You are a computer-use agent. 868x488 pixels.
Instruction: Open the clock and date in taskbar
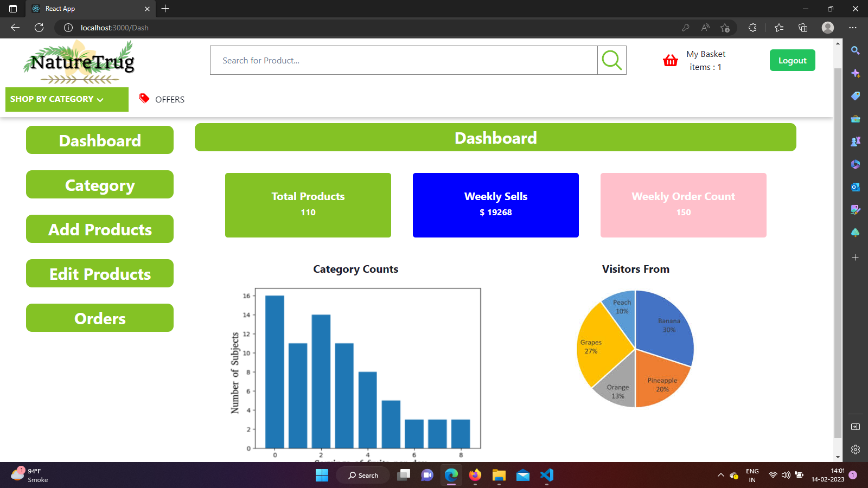pyautogui.click(x=828, y=476)
